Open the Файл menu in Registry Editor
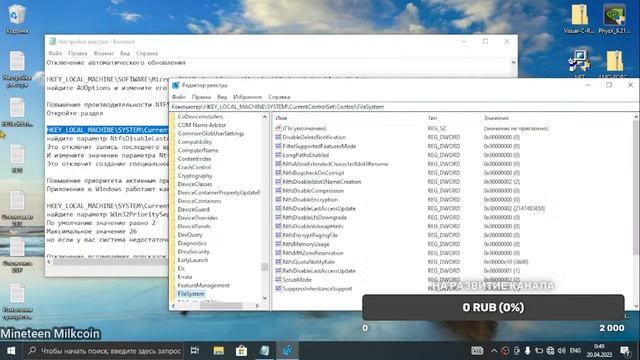 179,97
